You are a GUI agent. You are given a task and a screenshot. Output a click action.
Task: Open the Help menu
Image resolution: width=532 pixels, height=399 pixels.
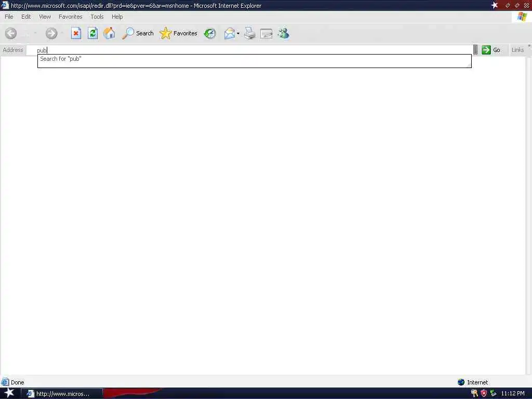click(117, 17)
